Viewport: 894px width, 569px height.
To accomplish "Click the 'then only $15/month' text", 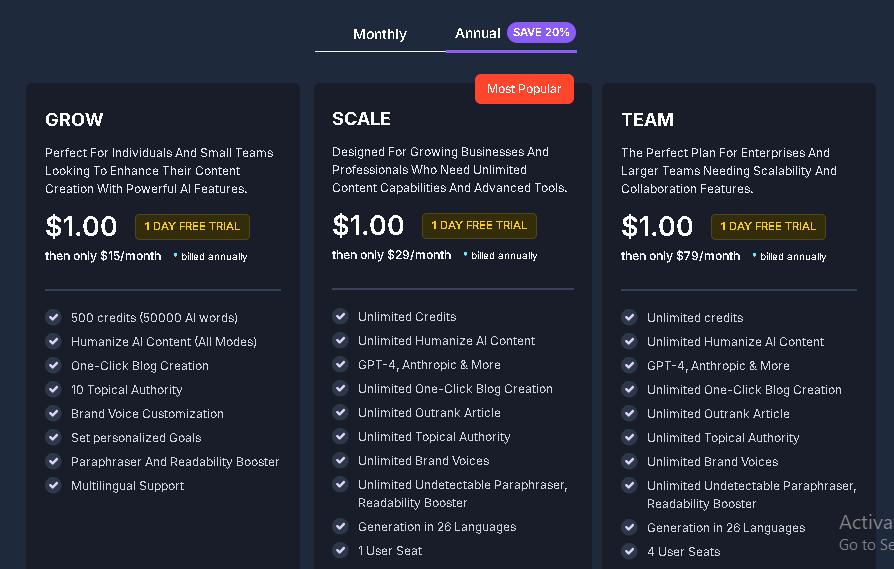I will pos(103,256).
